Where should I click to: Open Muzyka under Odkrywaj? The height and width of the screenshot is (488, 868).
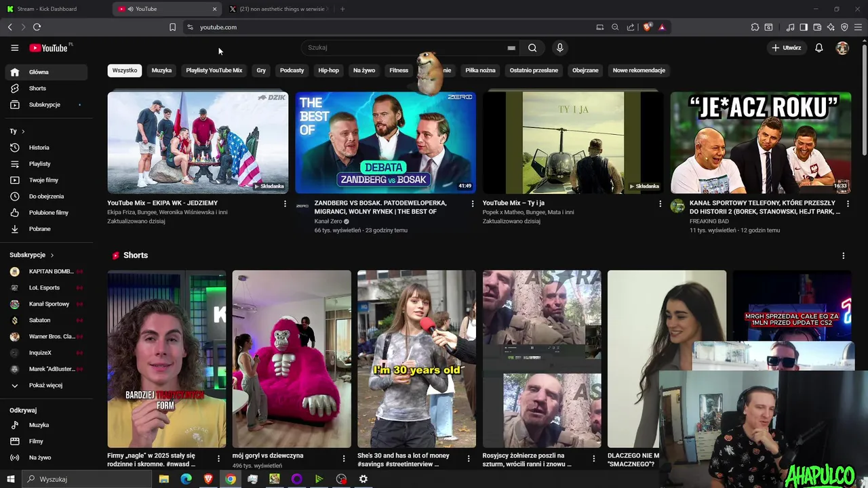click(46, 425)
